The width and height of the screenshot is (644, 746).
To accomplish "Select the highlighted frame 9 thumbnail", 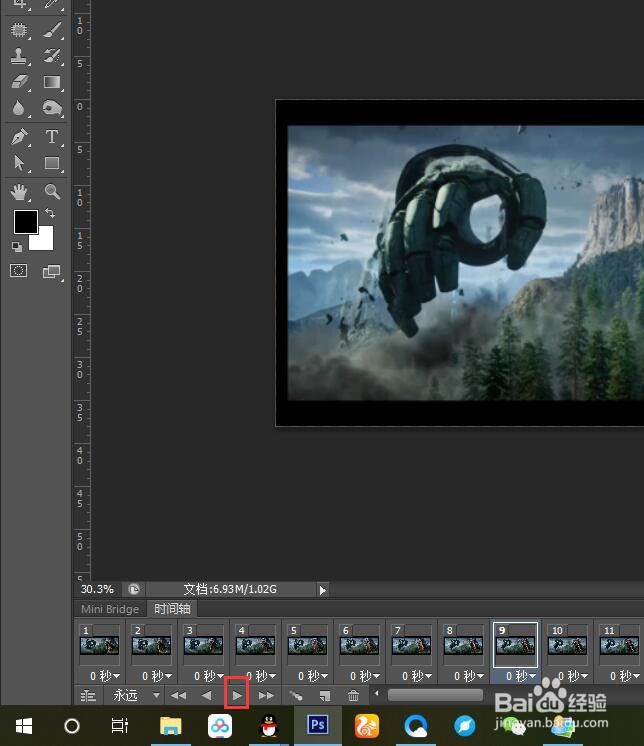I will pyautogui.click(x=515, y=645).
